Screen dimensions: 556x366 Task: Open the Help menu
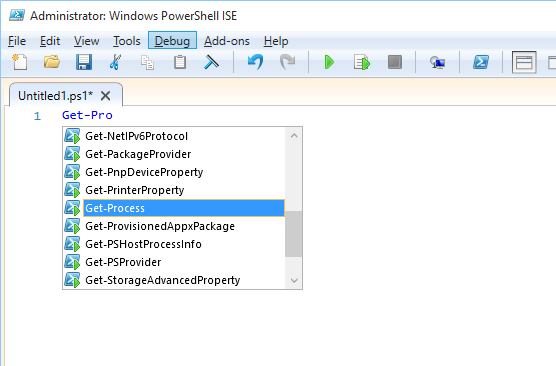[276, 41]
